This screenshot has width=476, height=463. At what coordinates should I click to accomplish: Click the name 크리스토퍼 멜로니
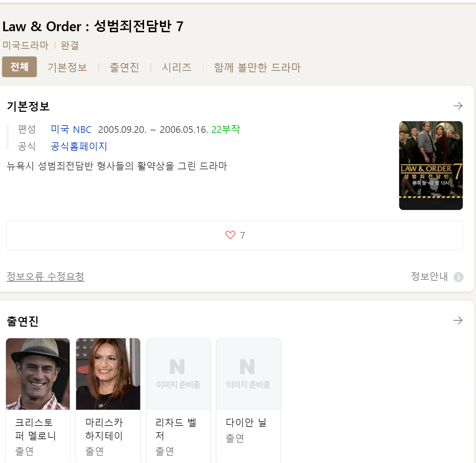click(35, 429)
